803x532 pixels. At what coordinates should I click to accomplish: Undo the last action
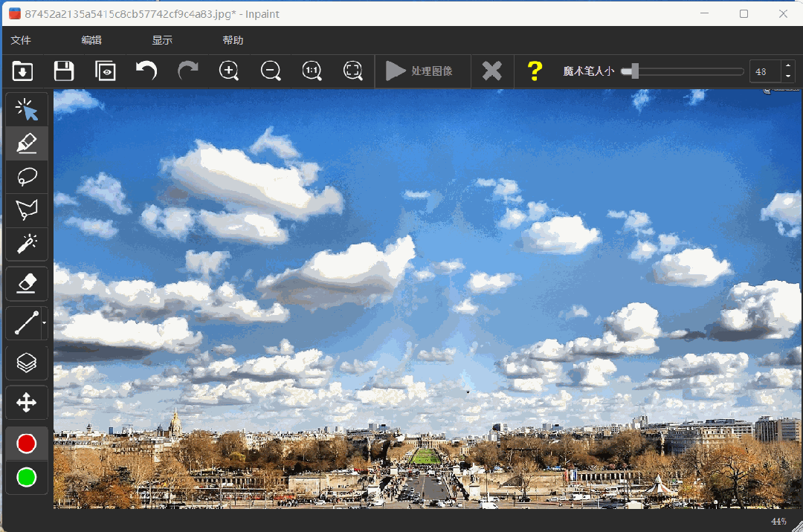(x=146, y=71)
